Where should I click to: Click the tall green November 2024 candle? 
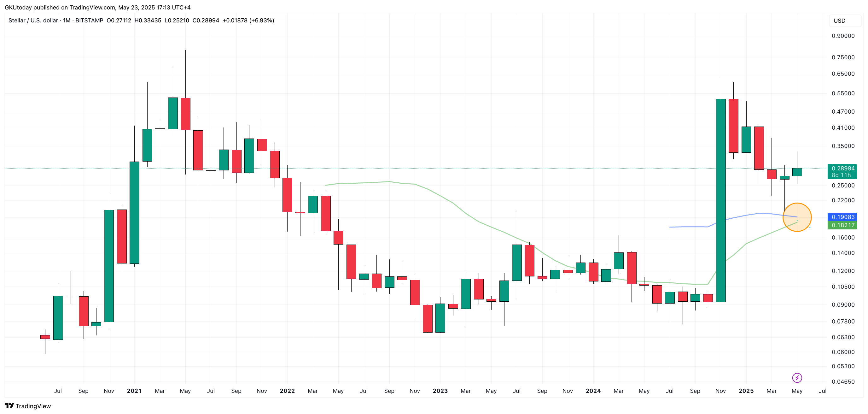point(721,200)
